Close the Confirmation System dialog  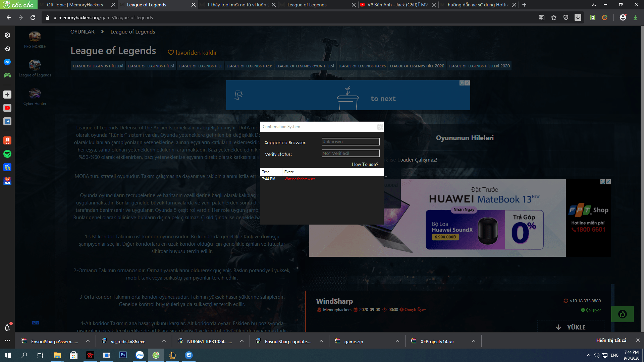click(x=380, y=127)
